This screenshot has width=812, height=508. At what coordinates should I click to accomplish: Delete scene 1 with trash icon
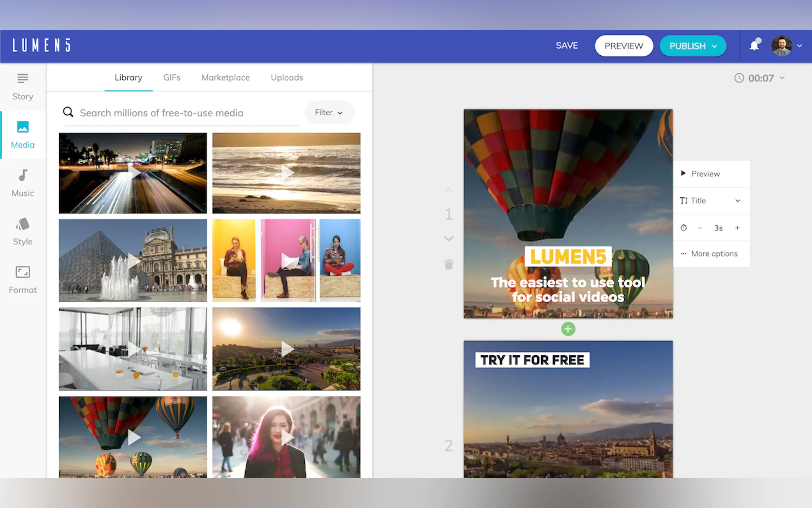pos(449,264)
